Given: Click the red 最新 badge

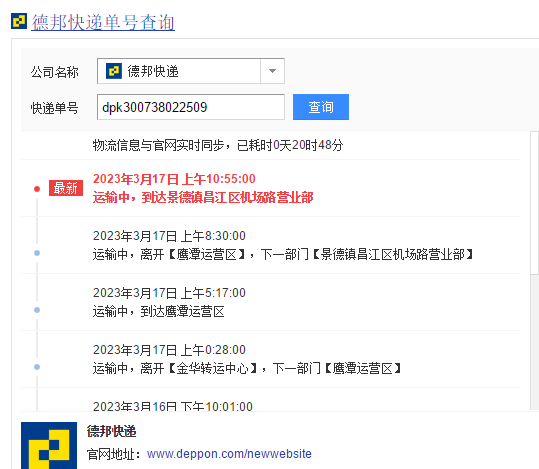Looking at the screenshot, I should coord(66,188).
